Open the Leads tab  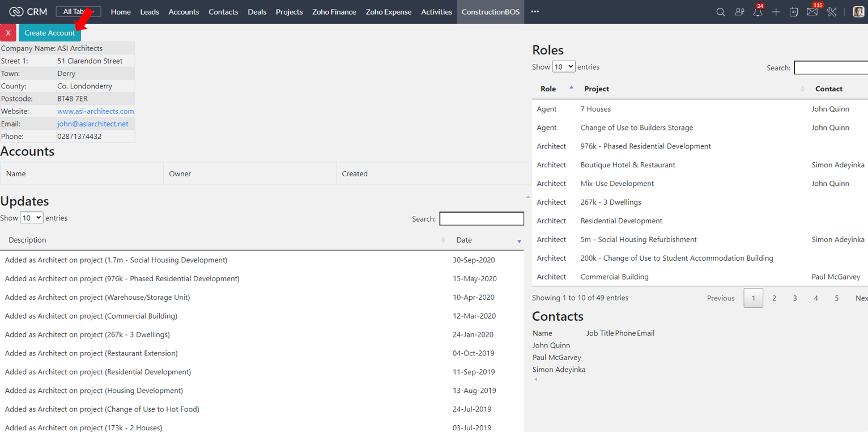click(150, 12)
